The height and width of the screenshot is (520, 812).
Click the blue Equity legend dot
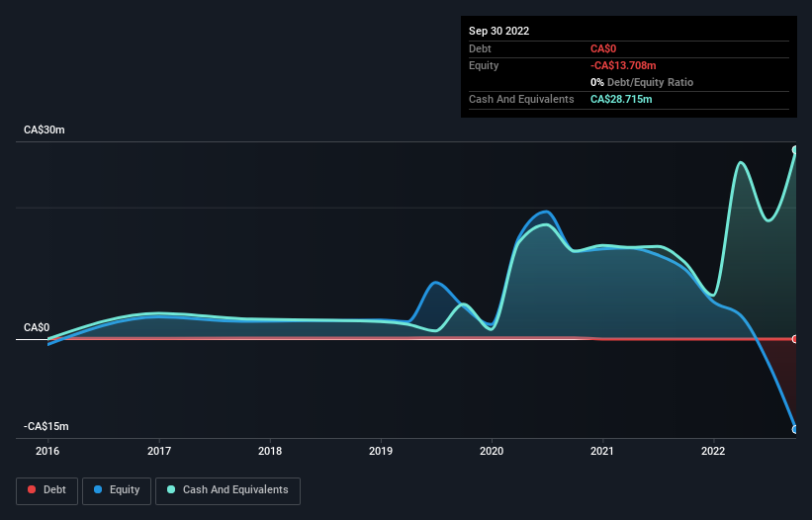(x=98, y=489)
